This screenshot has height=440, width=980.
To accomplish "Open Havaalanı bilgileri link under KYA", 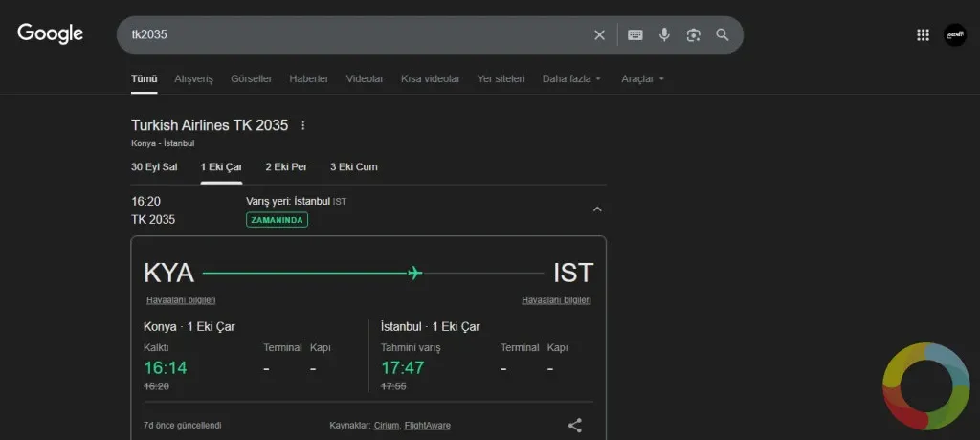I will point(181,300).
